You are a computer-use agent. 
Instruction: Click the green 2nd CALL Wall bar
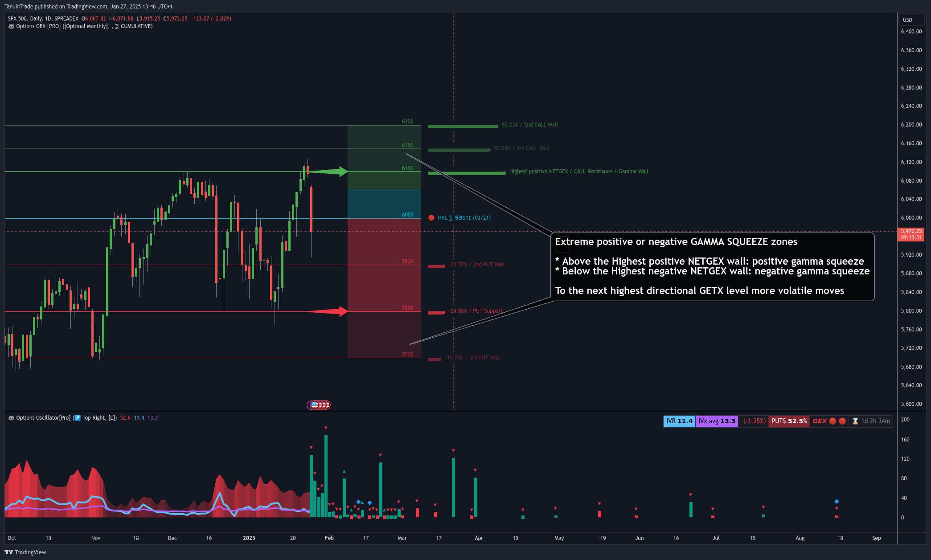click(x=463, y=127)
